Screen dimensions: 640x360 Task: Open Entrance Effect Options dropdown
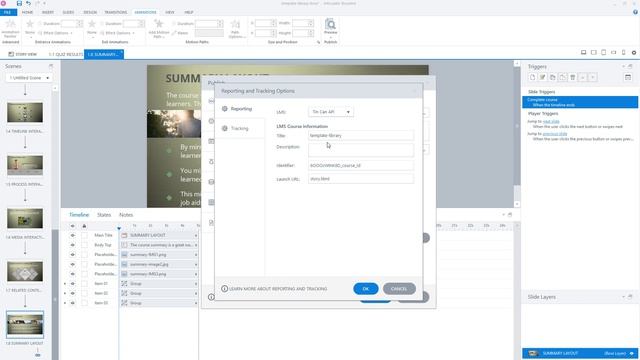click(55, 33)
